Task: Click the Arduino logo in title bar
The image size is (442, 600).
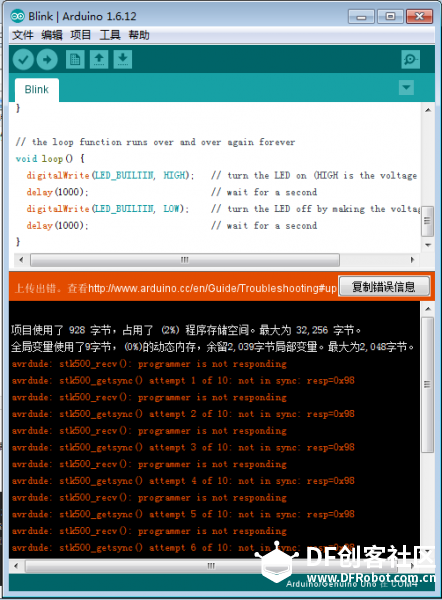Action: [18, 16]
